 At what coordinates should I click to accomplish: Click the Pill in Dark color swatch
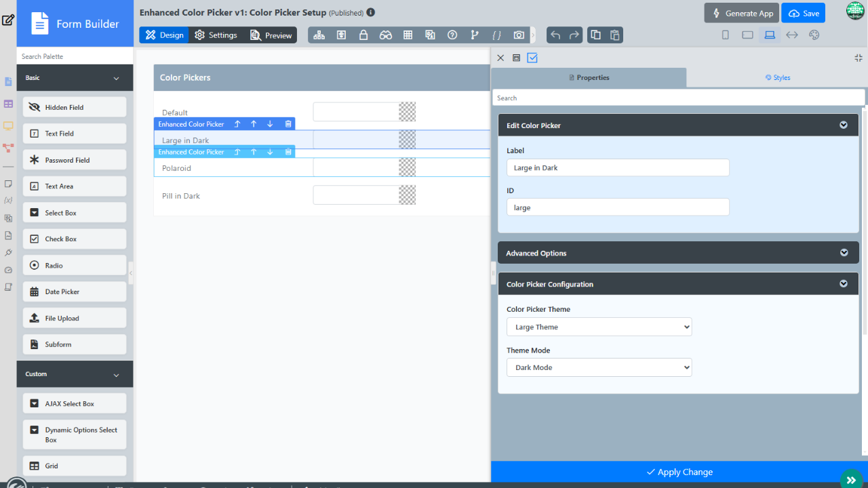407,195
